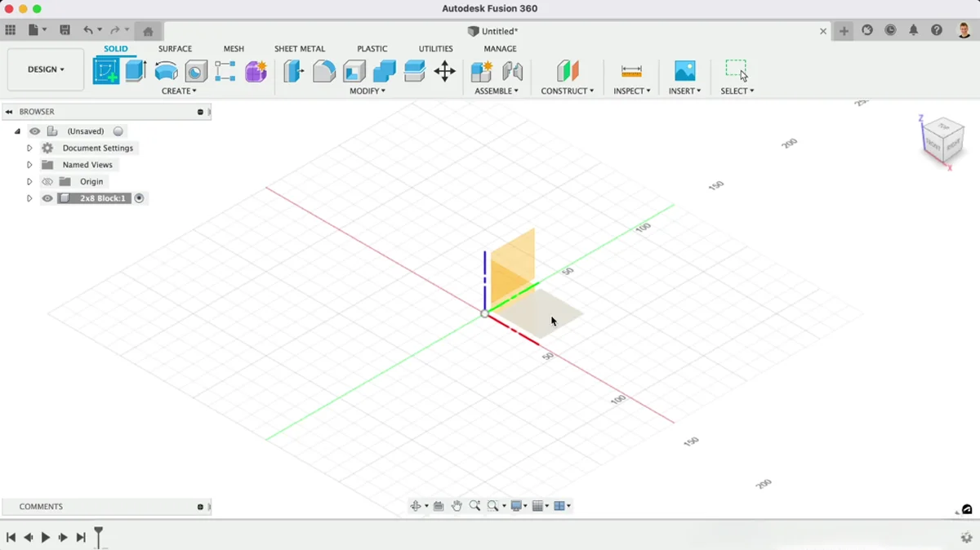Show the Origin folder visibility

[x=47, y=182]
